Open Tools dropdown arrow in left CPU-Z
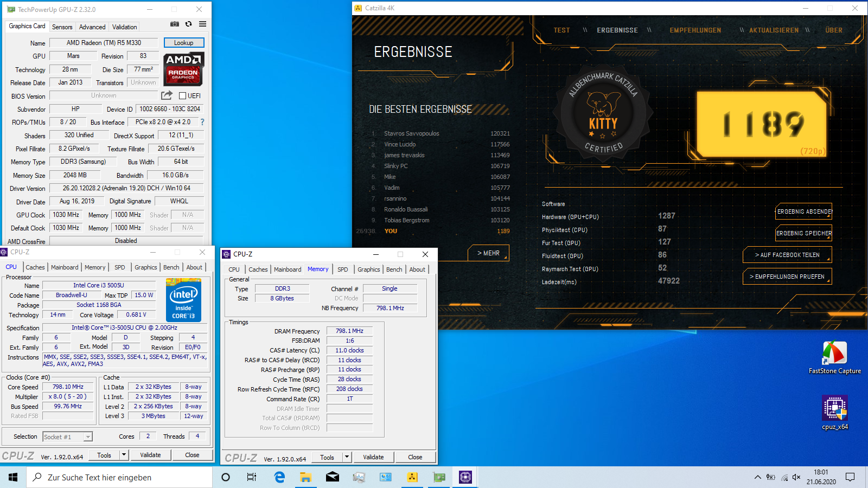This screenshot has width=868, height=488. click(124, 455)
